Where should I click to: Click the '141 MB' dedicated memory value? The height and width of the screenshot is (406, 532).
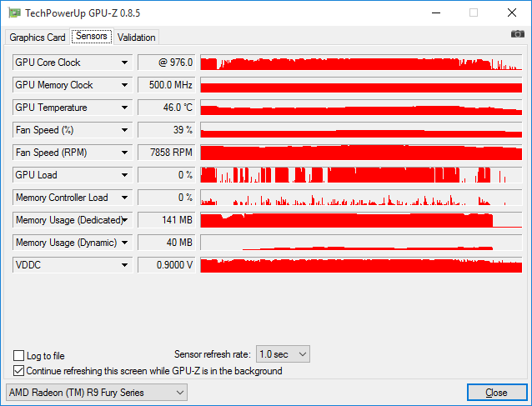click(167, 220)
